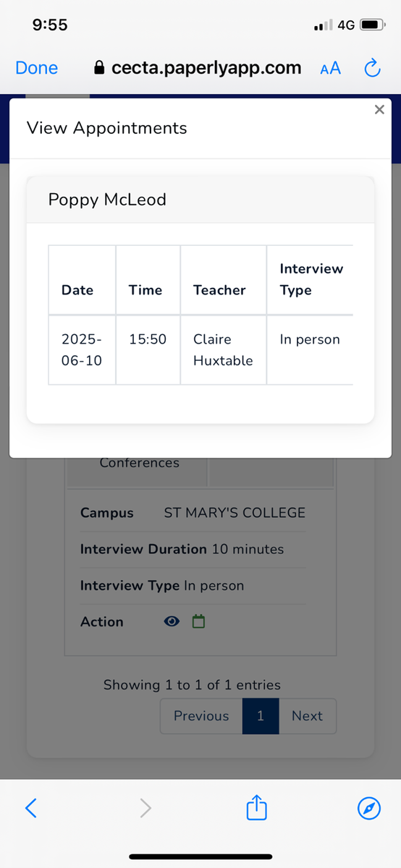Image resolution: width=401 pixels, height=868 pixels.
Task: Tap the browser forward arrow
Action: tap(145, 808)
